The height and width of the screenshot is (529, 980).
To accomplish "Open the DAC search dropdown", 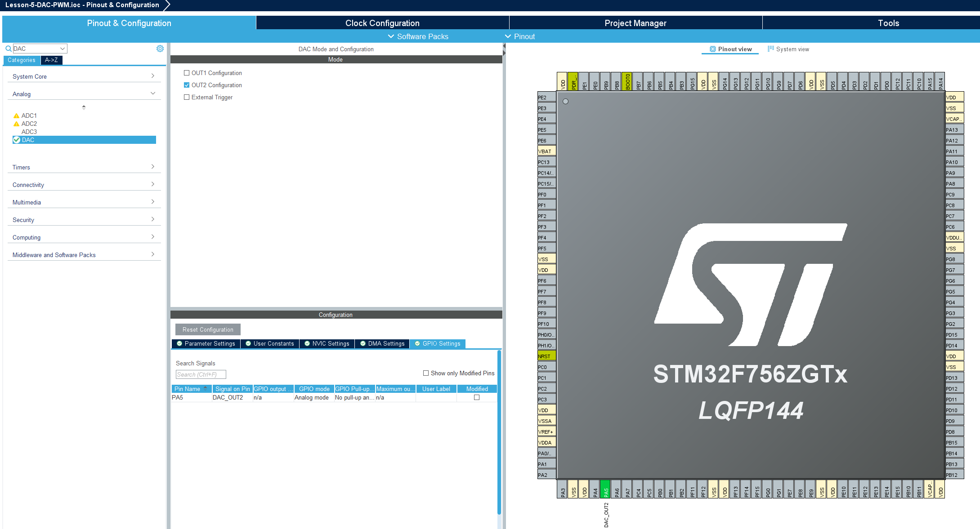I will pos(63,49).
